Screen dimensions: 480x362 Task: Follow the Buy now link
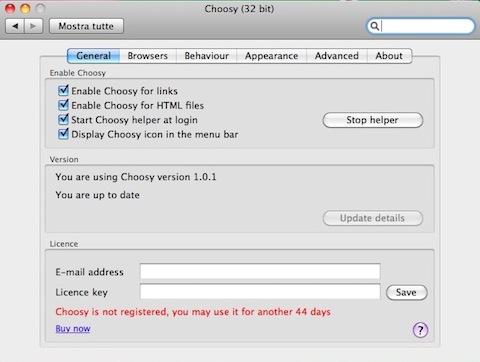click(73, 329)
